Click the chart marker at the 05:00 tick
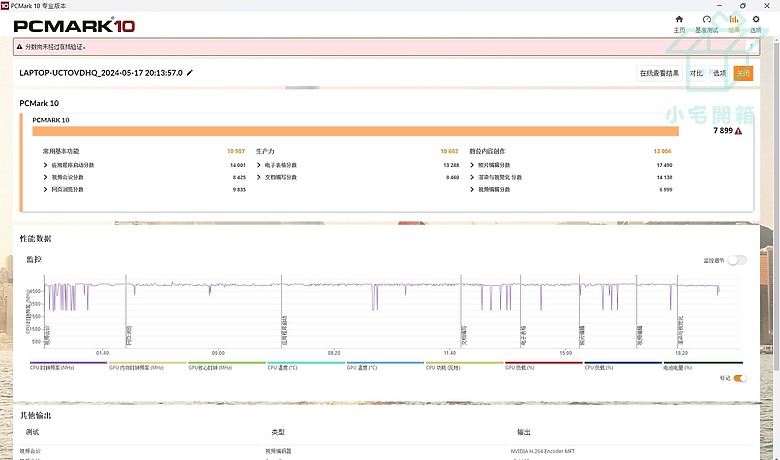Screen dimensions: 780x460 point(218,353)
